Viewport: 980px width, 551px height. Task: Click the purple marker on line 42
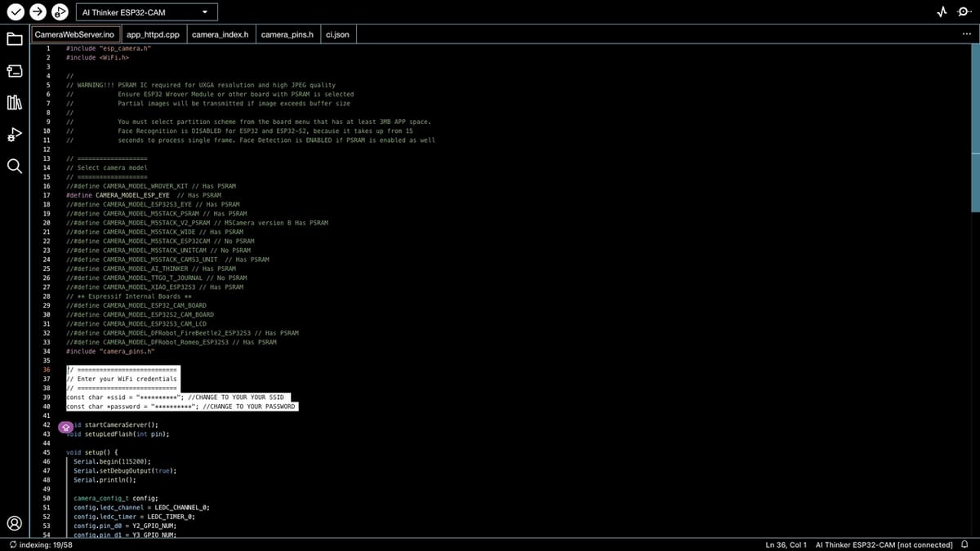(x=65, y=428)
